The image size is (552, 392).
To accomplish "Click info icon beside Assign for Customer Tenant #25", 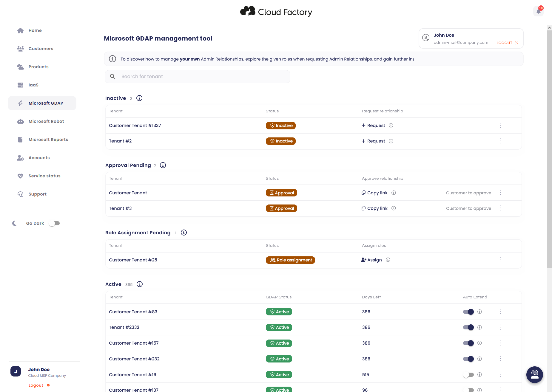I will coord(388,260).
